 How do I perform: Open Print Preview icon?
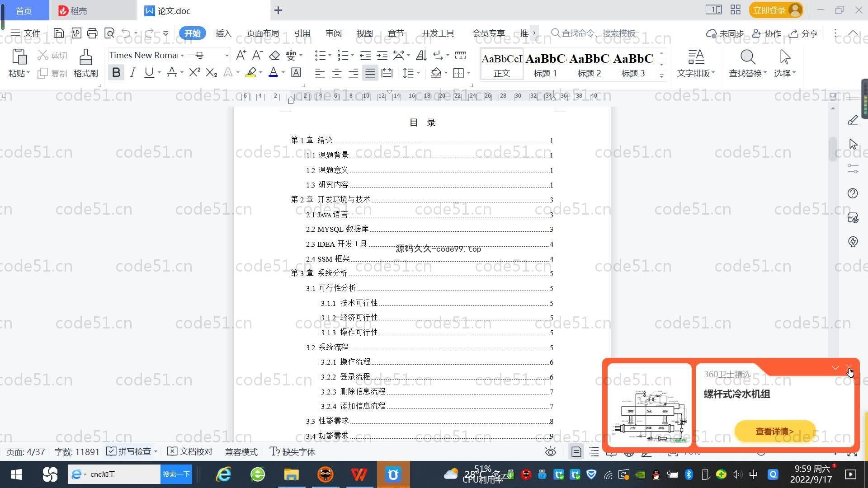109,33
